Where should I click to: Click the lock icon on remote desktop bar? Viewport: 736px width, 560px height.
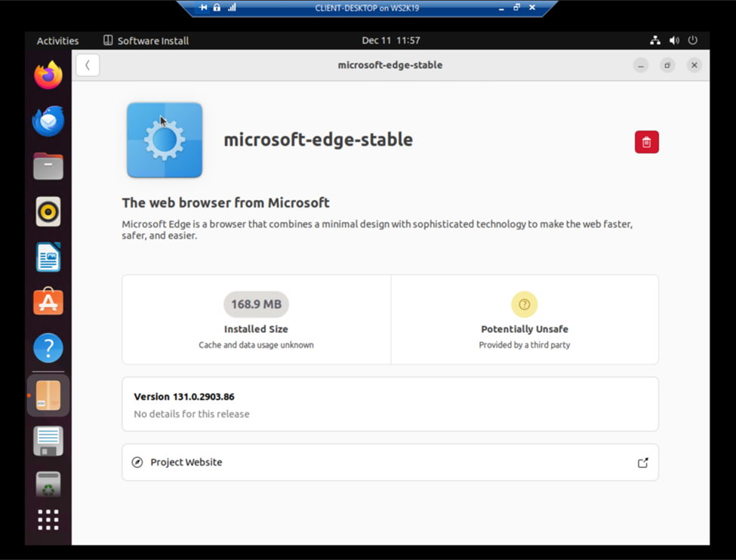(x=217, y=8)
